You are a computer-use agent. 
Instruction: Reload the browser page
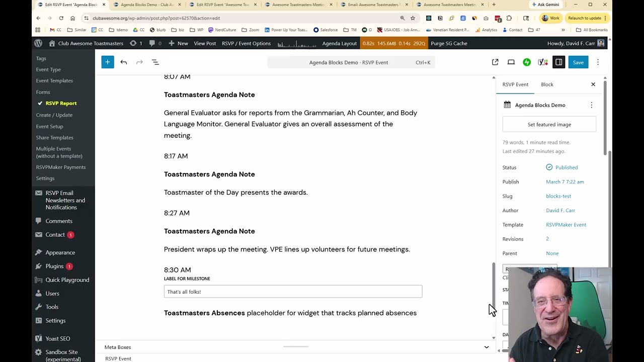coord(61,18)
